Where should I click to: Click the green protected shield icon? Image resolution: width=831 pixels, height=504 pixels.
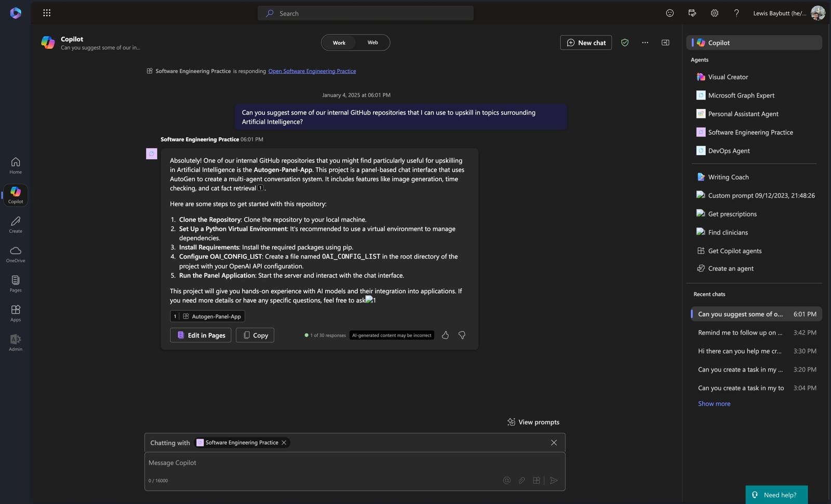(625, 43)
